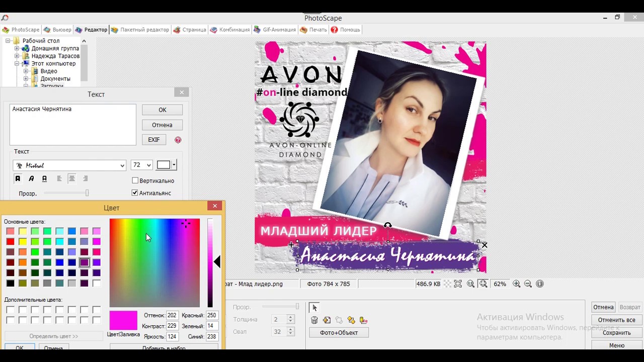Click the EXIF button
Screen dimensions: 644x362
(x=154, y=140)
